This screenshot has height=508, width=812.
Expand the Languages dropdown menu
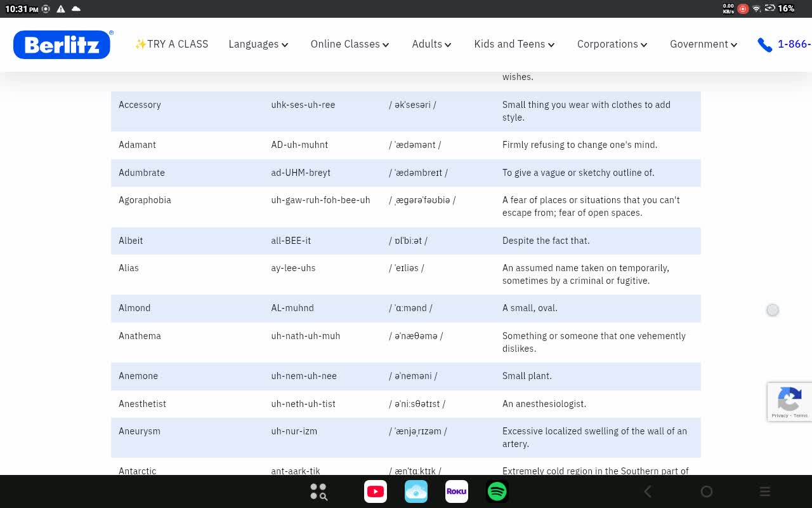pyautogui.click(x=258, y=44)
